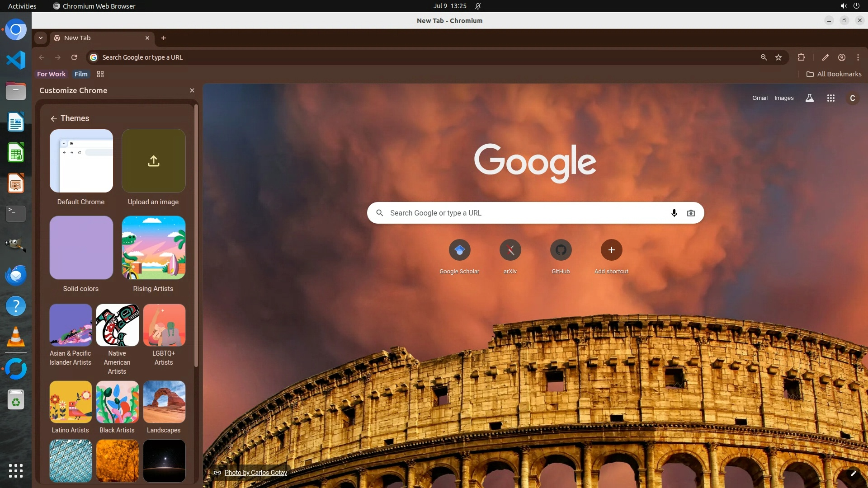The height and width of the screenshot is (488, 868).
Task: Choose the Landscapes theme collection
Action: pyautogui.click(x=164, y=402)
